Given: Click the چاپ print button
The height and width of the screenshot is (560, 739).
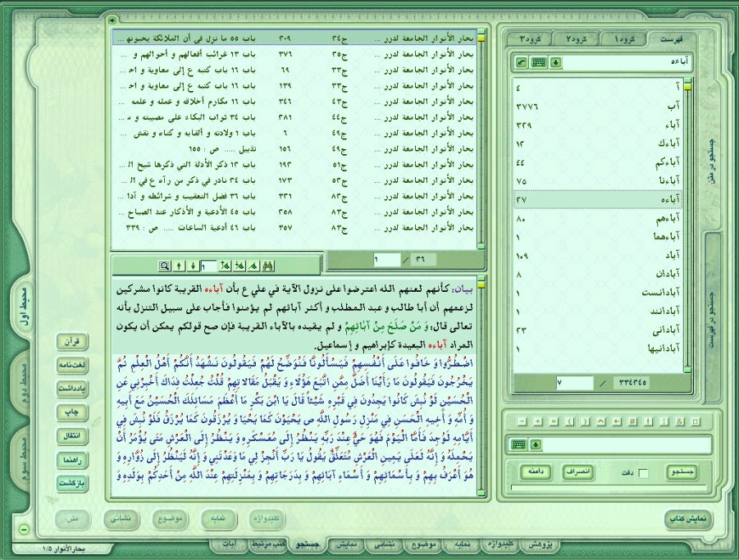Looking at the screenshot, I should [72, 412].
